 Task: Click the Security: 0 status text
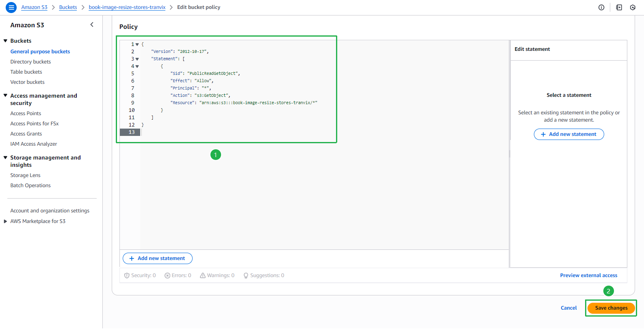point(143,275)
